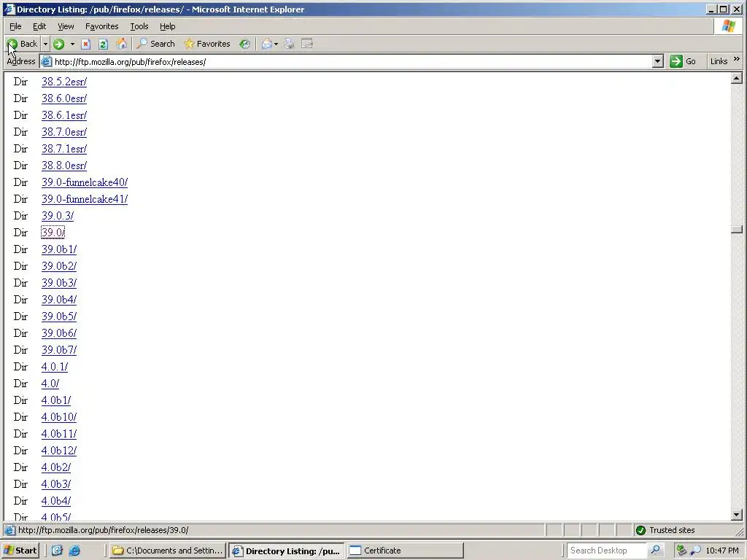Click the Mail toolbar icon
Viewport: 747px width, 560px height.
click(x=267, y=44)
